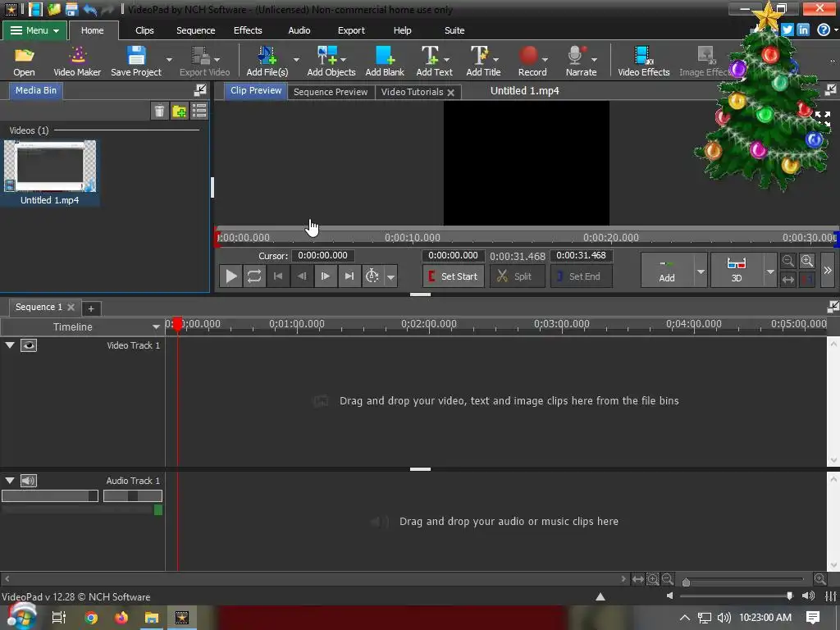Click the Add Objects tool
Viewport: 840px width, 630px height.
coord(331,61)
